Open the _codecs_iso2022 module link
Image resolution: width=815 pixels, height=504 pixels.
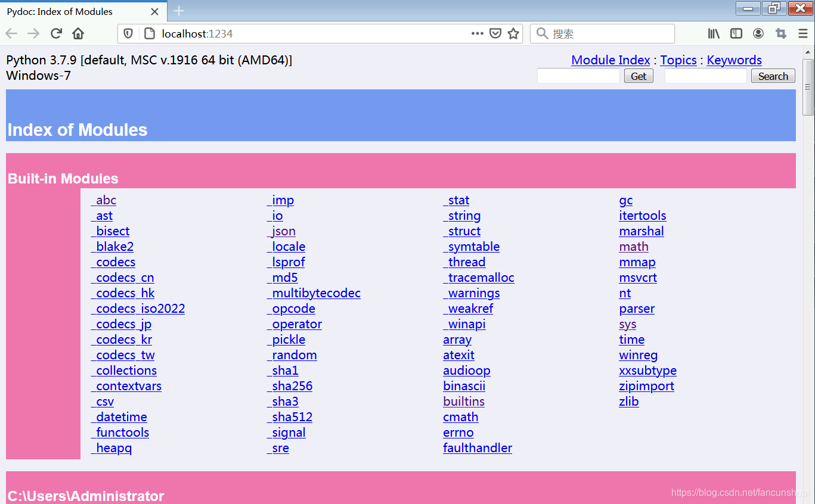click(x=138, y=309)
